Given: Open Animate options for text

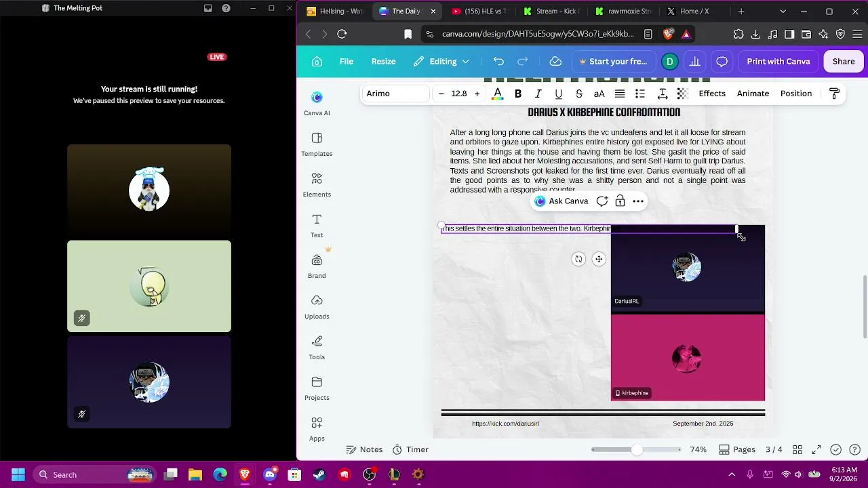Looking at the screenshot, I should click(x=753, y=94).
